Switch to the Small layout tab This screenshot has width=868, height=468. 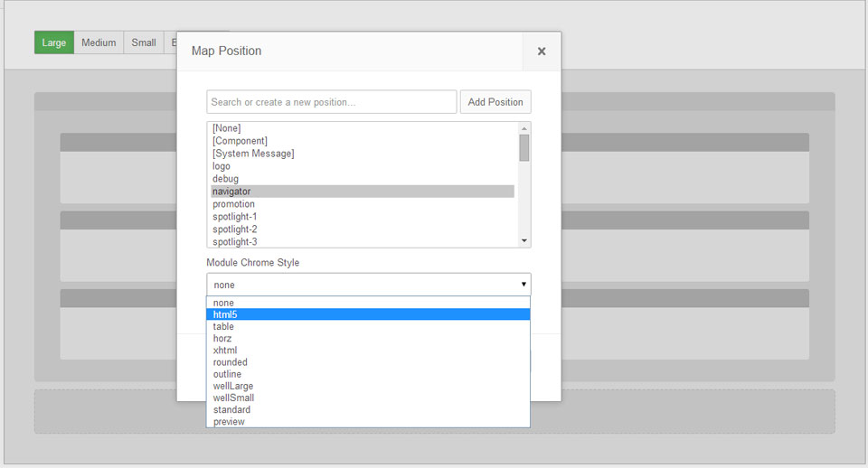144,42
